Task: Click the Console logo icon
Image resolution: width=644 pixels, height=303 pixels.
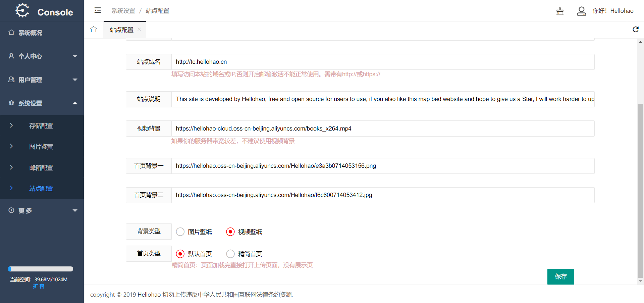Action: 22,11
